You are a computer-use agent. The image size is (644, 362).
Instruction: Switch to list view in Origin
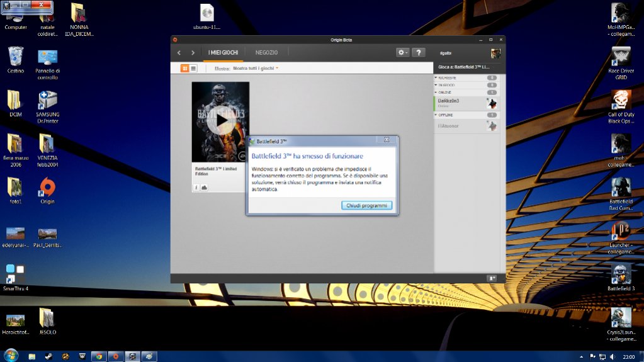(193, 68)
